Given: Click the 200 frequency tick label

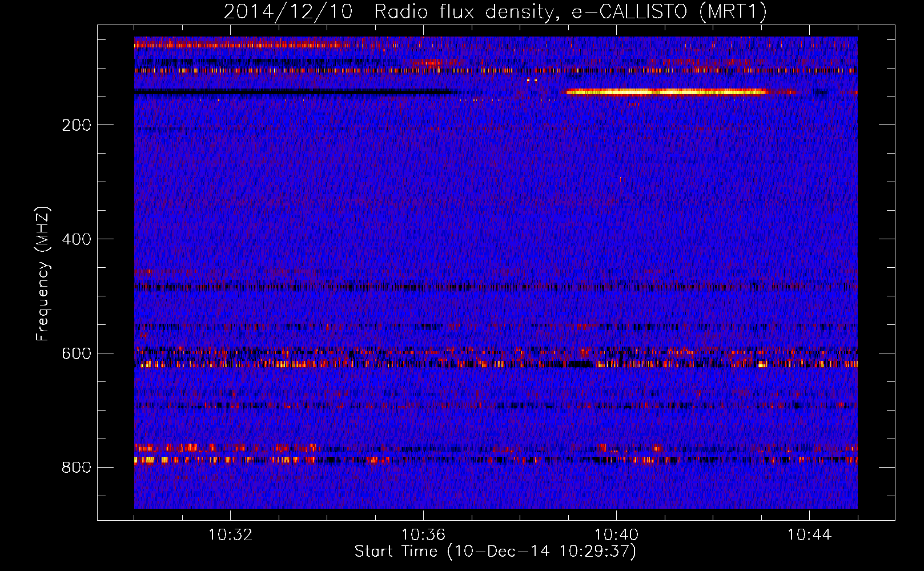Looking at the screenshot, I should pyautogui.click(x=77, y=125).
